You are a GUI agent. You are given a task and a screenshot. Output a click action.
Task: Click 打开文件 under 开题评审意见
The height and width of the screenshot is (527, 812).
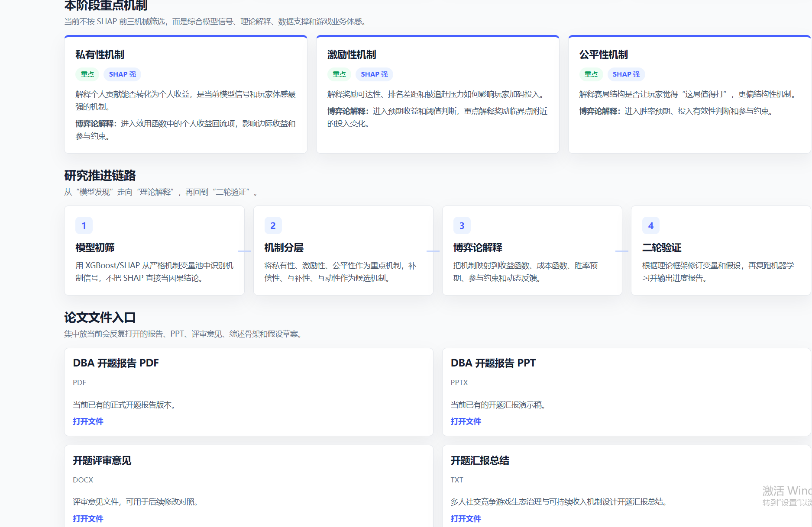pyautogui.click(x=88, y=518)
